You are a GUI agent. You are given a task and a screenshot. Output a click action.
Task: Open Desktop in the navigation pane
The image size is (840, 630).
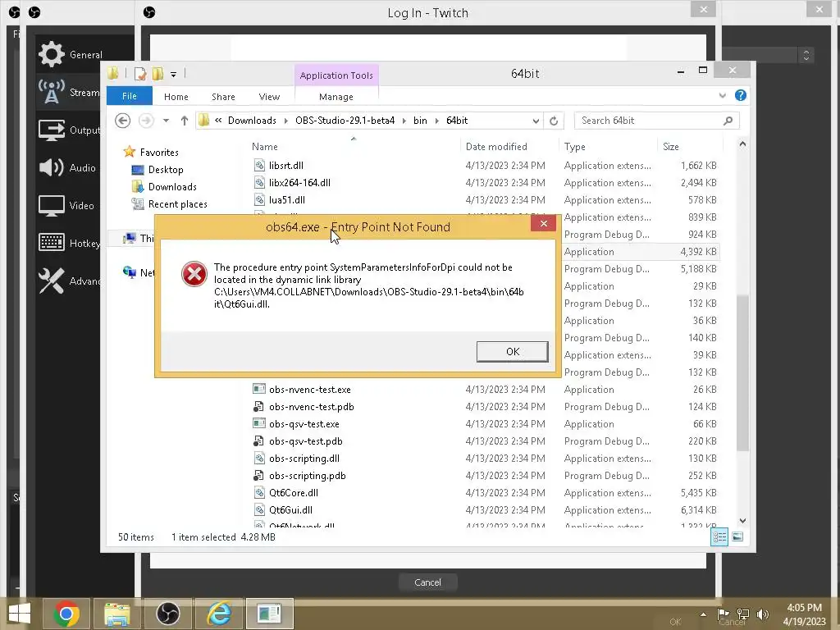coord(166,169)
